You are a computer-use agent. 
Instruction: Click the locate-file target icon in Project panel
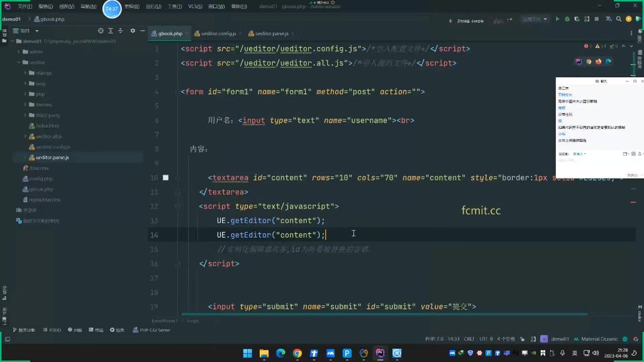pyautogui.click(x=101, y=31)
